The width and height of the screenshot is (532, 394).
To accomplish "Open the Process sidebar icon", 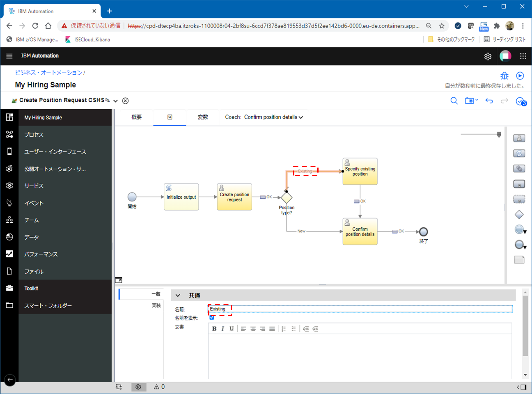I will pos(9,134).
